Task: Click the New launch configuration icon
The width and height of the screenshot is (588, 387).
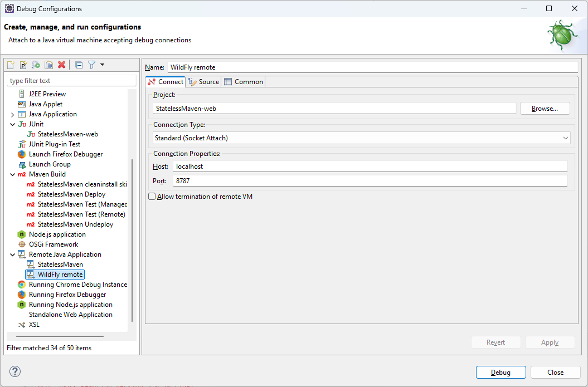Action: pos(11,65)
